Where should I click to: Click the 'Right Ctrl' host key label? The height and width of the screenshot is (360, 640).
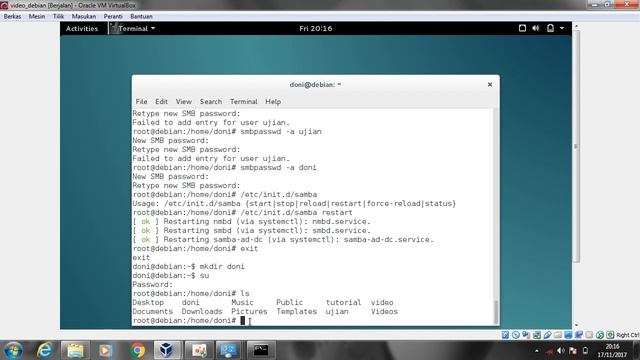click(x=627, y=335)
